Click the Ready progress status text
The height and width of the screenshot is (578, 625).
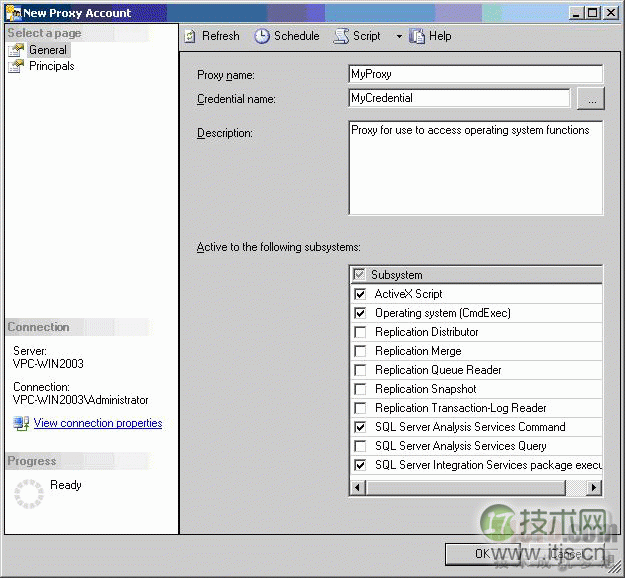click(x=66, y=485)
